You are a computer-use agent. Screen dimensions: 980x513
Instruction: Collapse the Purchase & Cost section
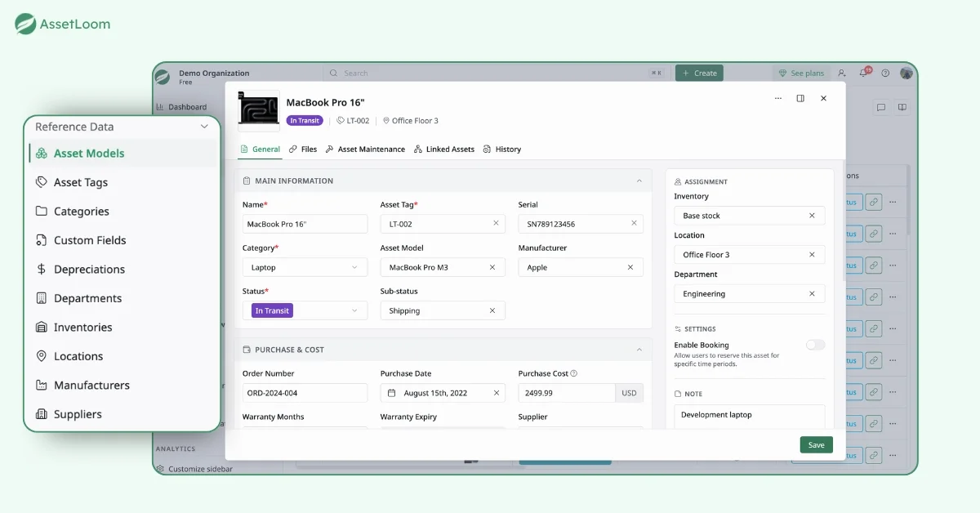click(x=639, y=350)
